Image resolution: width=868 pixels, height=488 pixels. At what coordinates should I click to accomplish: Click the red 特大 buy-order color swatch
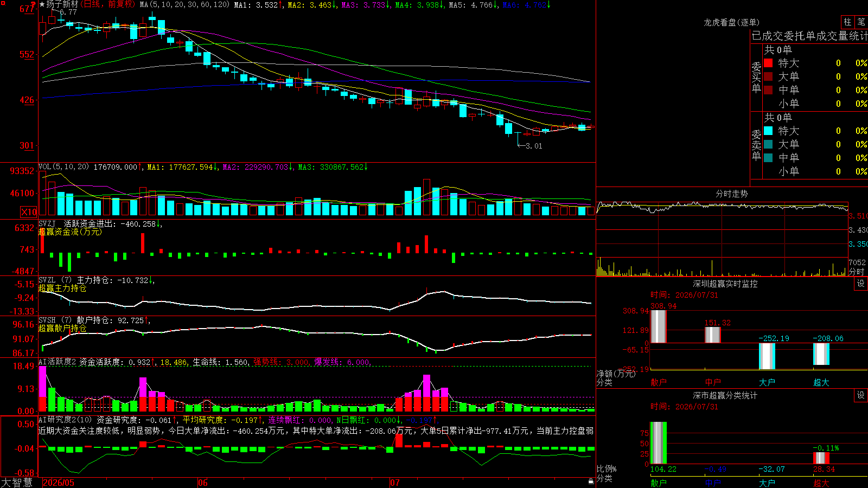tap(768, 63)
